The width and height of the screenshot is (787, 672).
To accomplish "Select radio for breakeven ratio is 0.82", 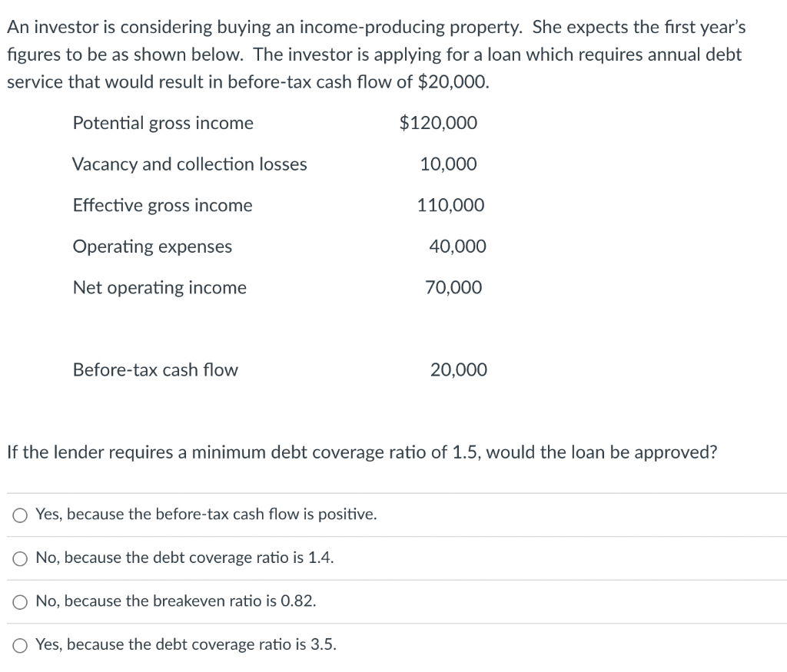I will (x=20, y=602).
